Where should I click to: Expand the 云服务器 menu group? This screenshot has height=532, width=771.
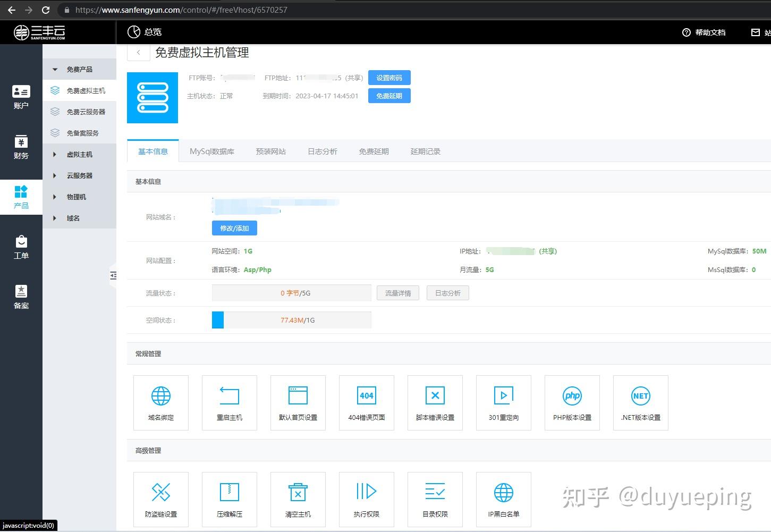pyautogui.click(x=80, y=175)
